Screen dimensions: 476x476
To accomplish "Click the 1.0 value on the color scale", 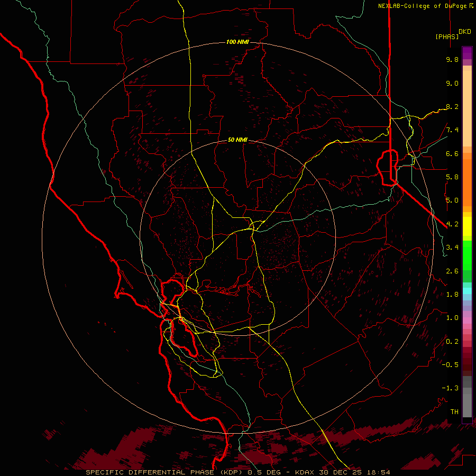I will pyautogui.click(x=452, y=318).
